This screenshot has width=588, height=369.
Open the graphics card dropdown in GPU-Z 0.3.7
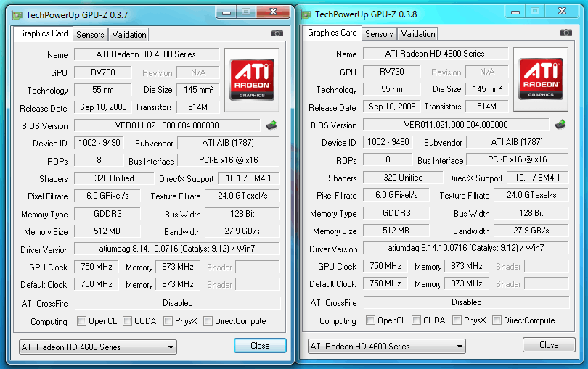point(98,347)
